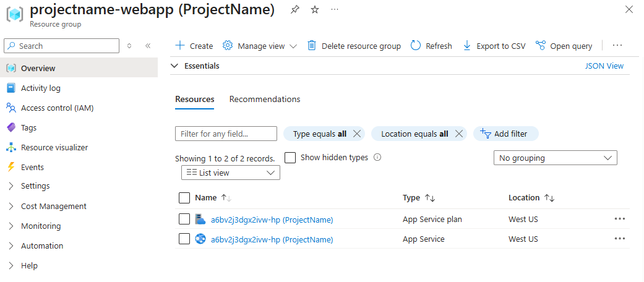Click Delete resource group trash icon

click(312, 46)
